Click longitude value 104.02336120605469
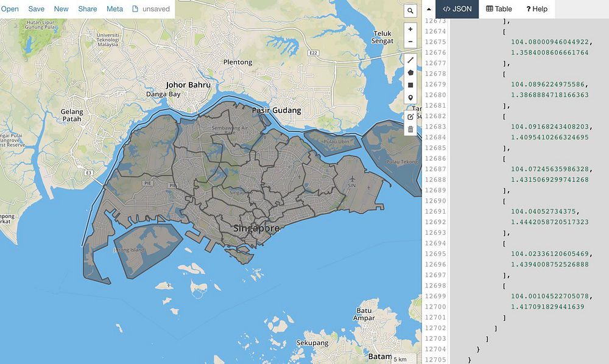 click(x=550, y=254)
